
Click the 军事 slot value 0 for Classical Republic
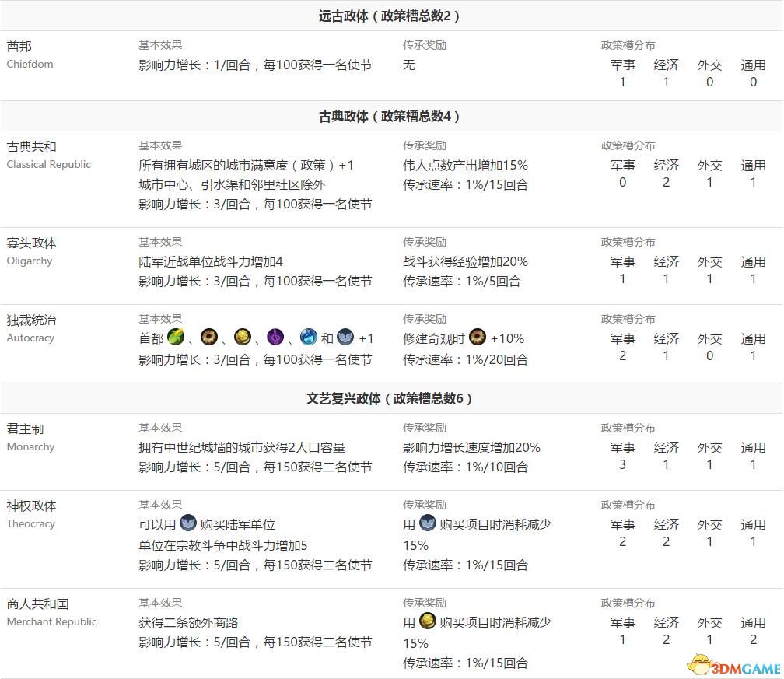coord(622,183)
